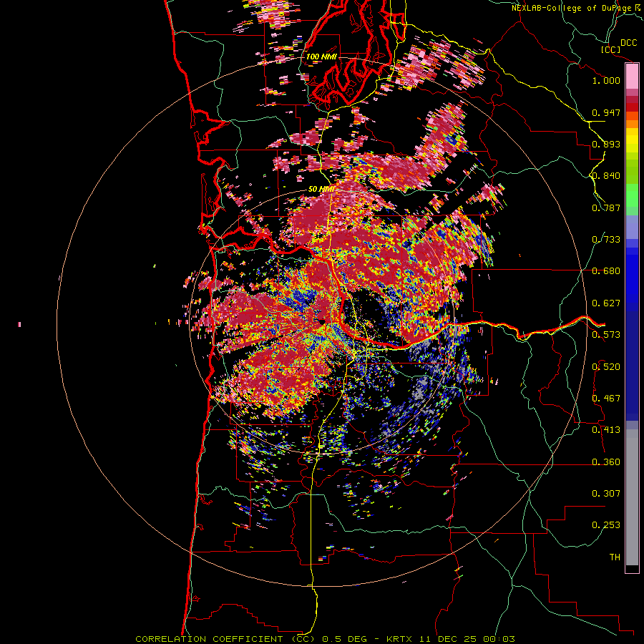This screenshot has height=644, width=644.
Task: Select the 0.253 value on color scale
Action: coord(606,525)
